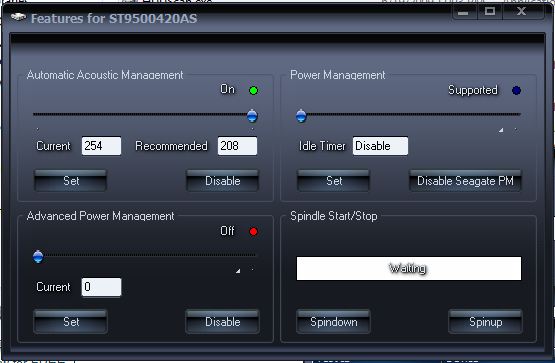Screen dimensions: 555x363
Task: Click the drive icon in title bar
Action: coord(18,17)
